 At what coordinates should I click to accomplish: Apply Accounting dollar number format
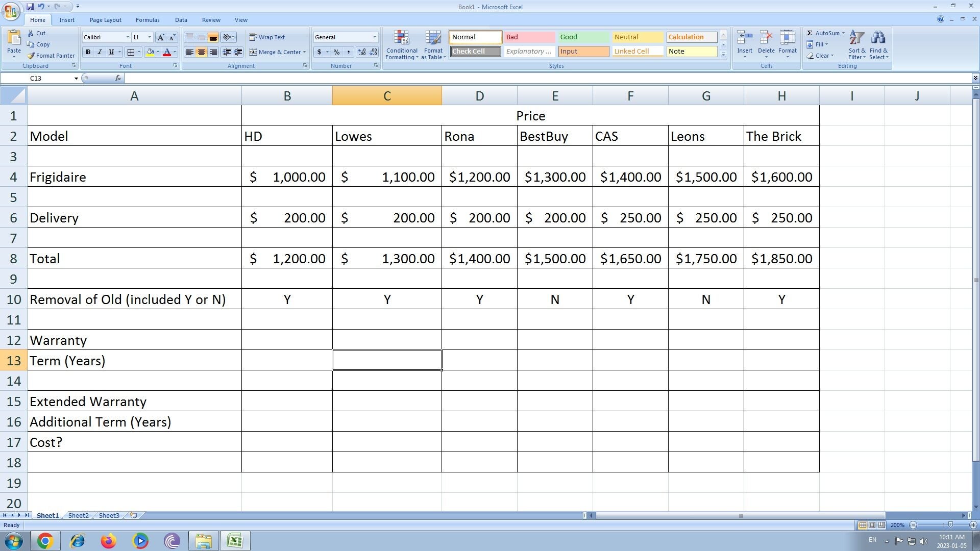[x=319, y=52]
